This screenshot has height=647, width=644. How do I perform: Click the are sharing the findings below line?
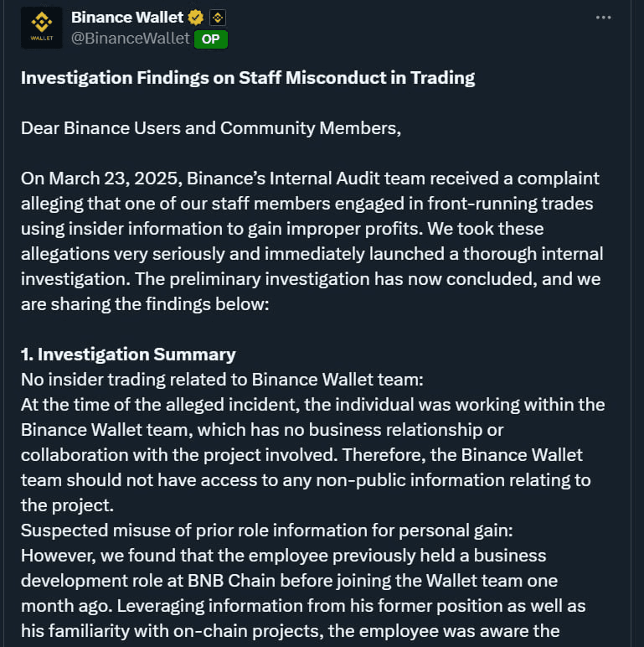click(x=145, y=304)
